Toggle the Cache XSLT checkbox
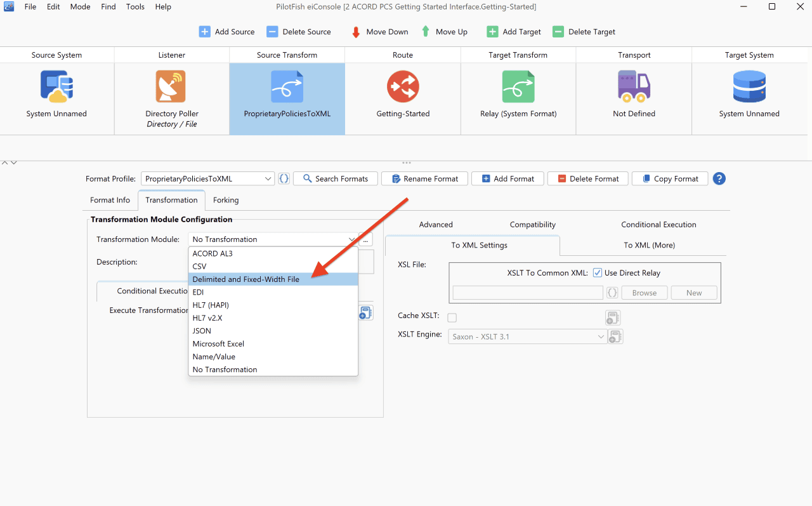Image resolution: width=812 pixels, height=506 pixels. (452, 317)
